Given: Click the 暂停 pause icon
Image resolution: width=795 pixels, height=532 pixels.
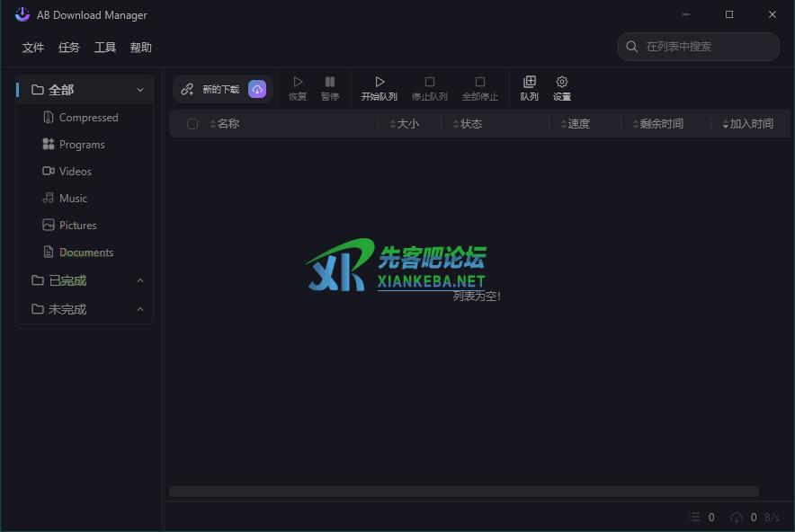Looking at the screenshot, I should [x=330, y=88].
